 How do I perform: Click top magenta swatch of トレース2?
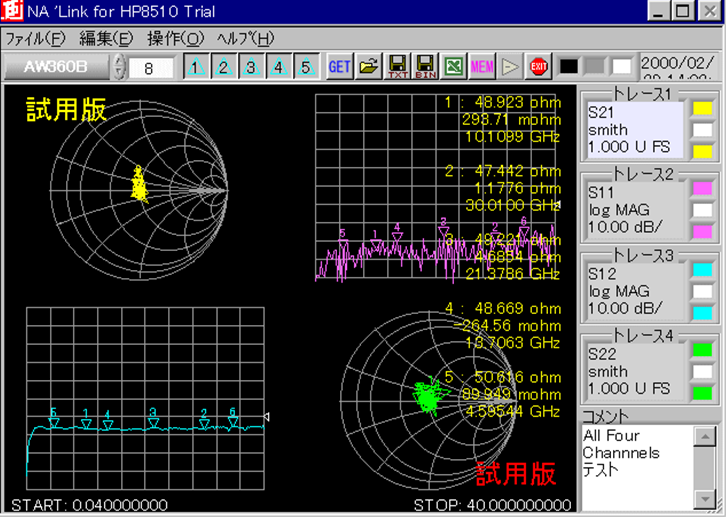[702, 188]
